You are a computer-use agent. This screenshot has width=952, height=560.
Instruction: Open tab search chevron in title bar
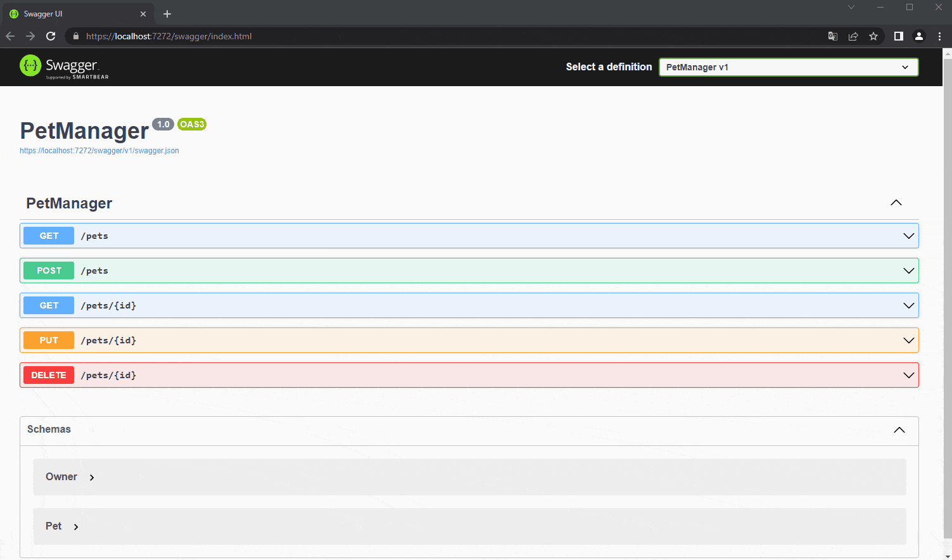[x=851, y=7]
